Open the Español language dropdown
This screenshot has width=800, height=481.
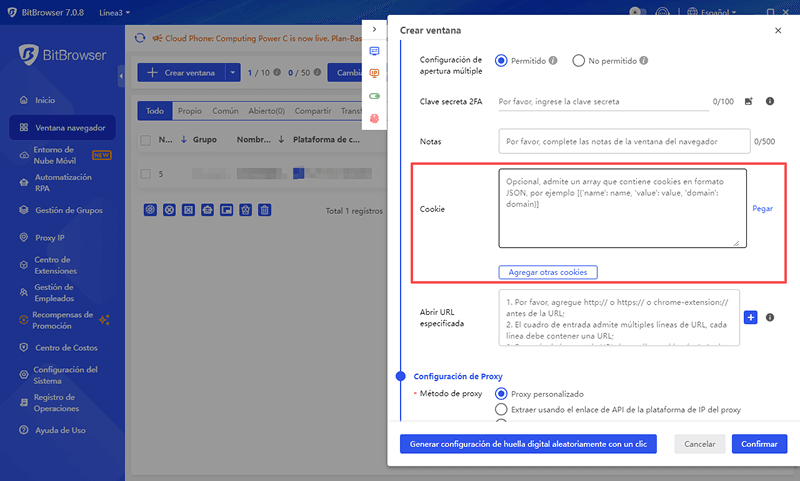712,12
